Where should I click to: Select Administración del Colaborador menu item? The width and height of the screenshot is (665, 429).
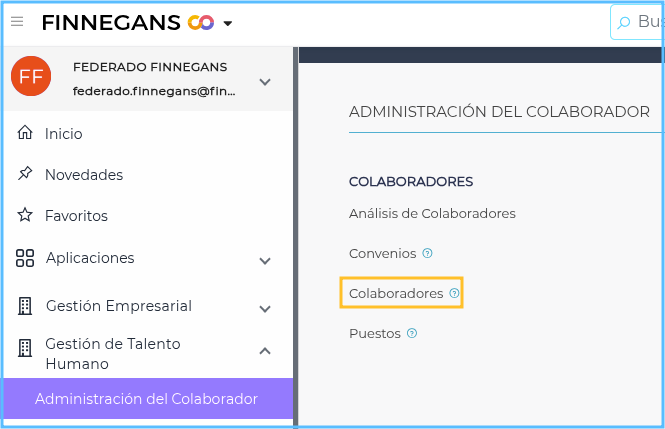146,399
